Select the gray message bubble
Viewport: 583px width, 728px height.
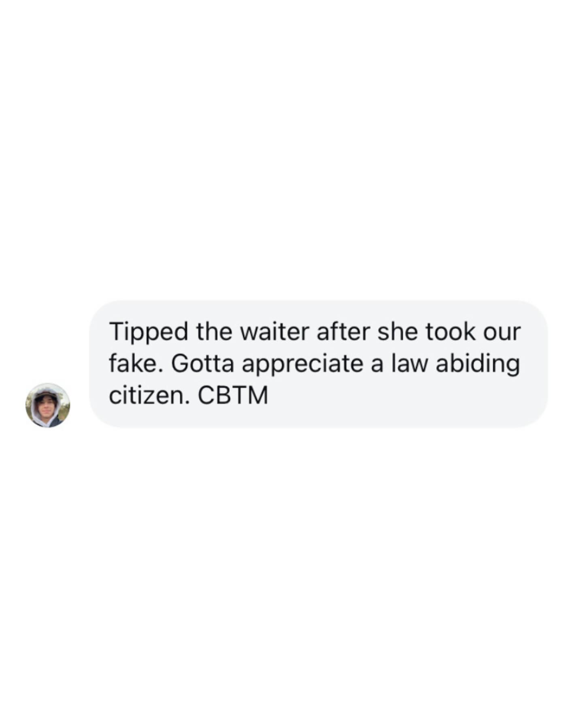318,364
